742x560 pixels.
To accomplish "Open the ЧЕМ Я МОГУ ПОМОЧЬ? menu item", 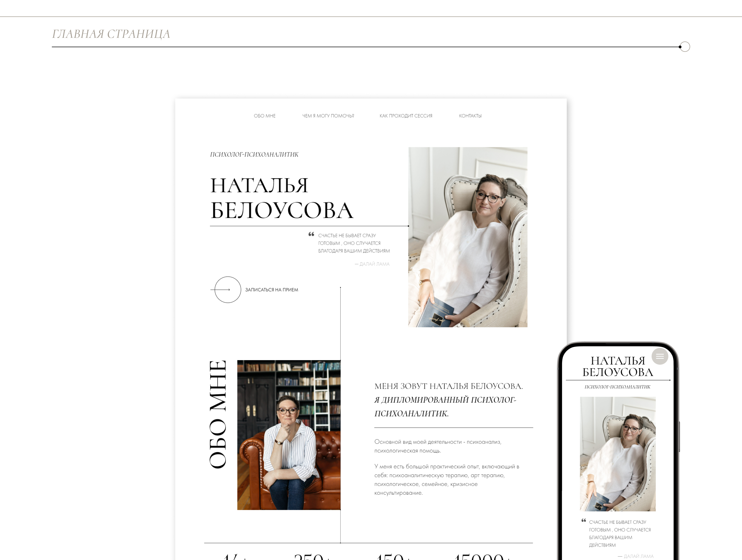I will (328, 116).
